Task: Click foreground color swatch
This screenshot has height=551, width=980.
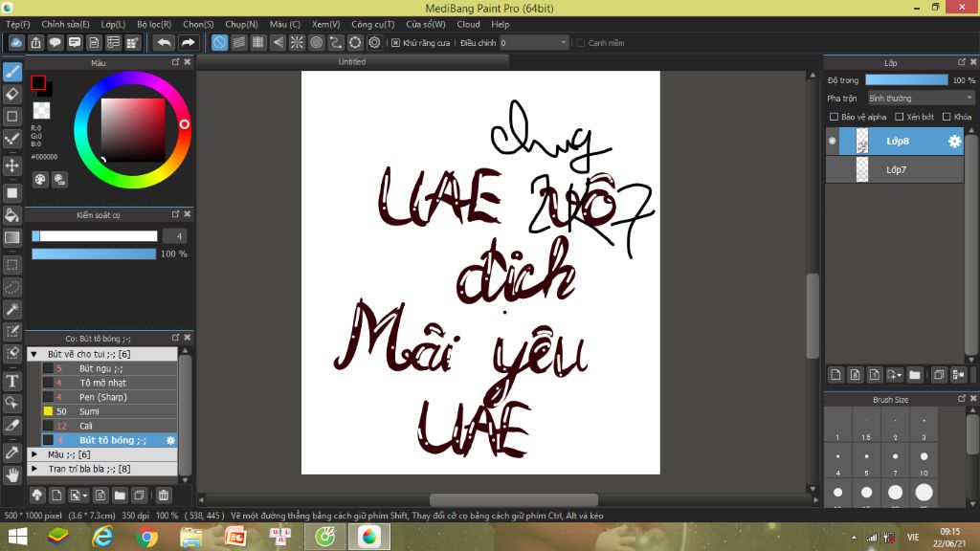Action: pos(38,82)
